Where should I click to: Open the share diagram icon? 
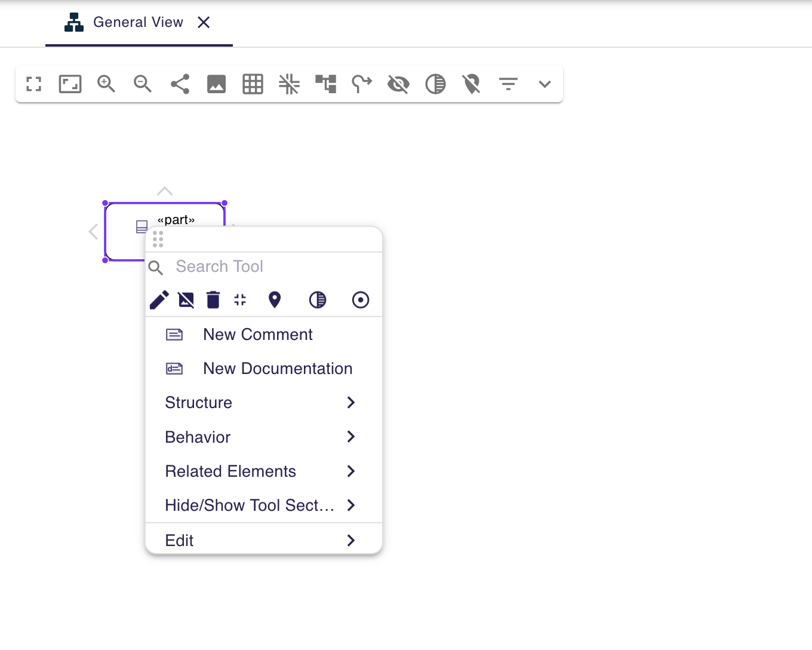coord(180,84)
